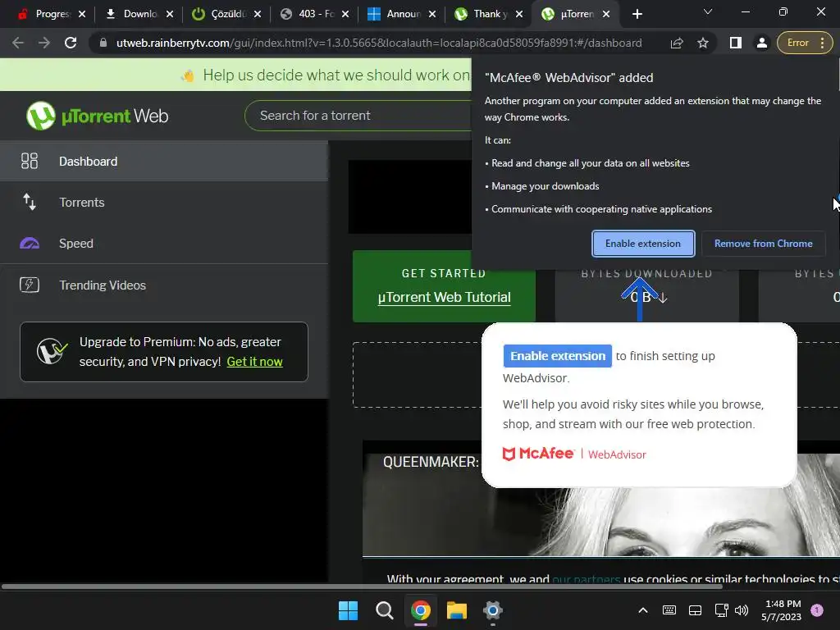
Task: Click the volume speaker tray icon
Action: coord(742,610)
